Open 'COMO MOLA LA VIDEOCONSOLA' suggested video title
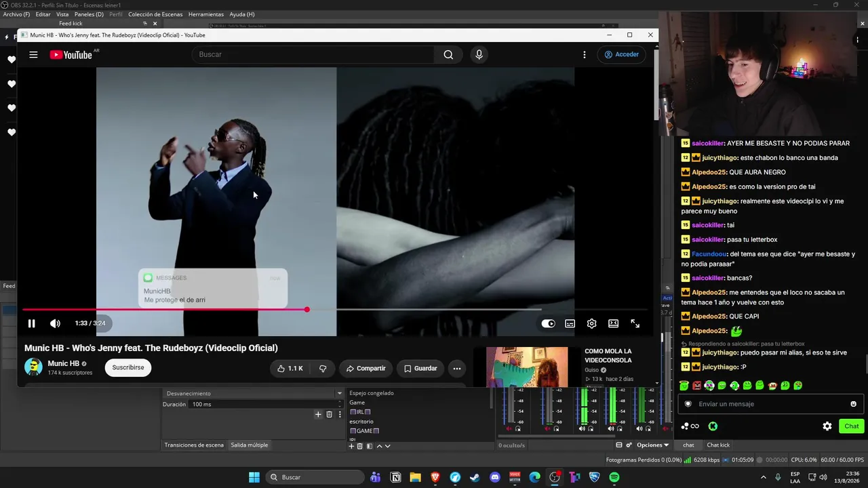The image size is (868, 488). tap(608, 356)
